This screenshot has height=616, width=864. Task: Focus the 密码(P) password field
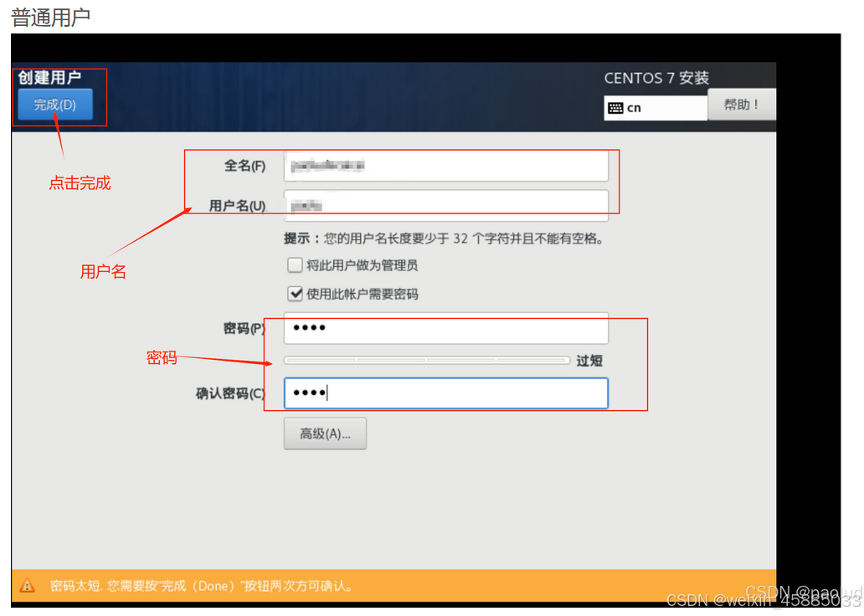pos(445,328)
